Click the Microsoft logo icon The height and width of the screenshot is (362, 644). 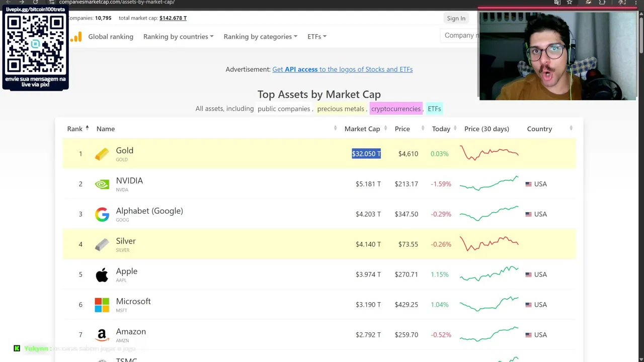click(102, 305)
